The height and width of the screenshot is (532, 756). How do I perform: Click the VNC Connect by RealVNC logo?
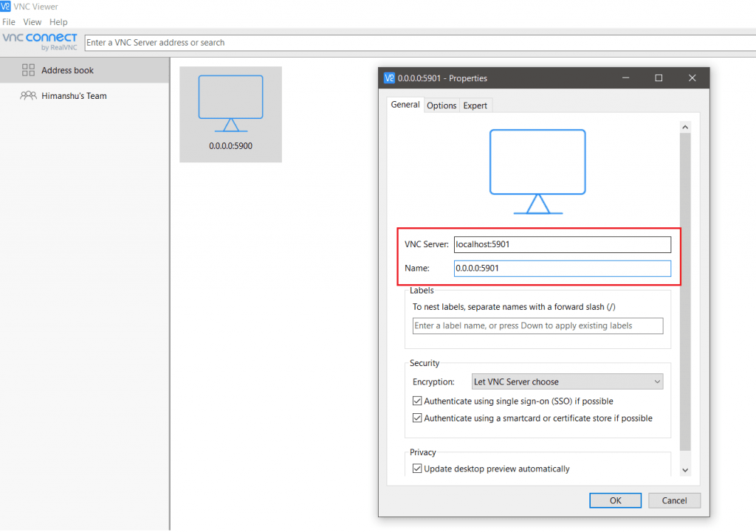point(40,41)
